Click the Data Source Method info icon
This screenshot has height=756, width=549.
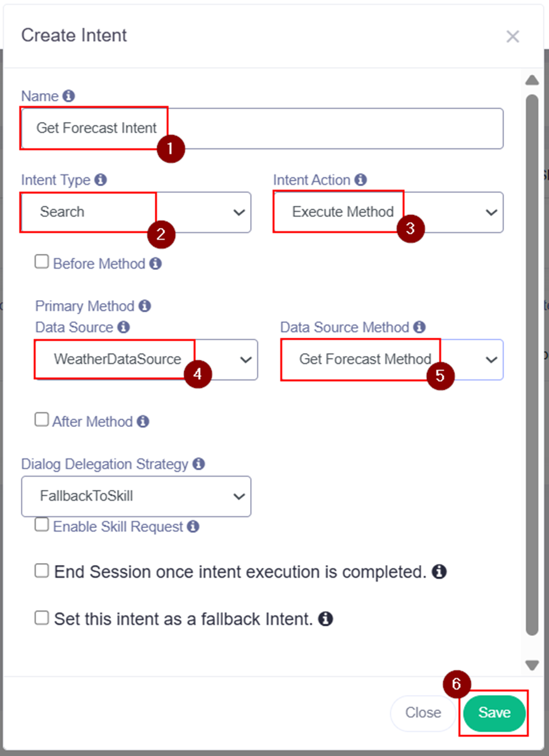(420, 327)
